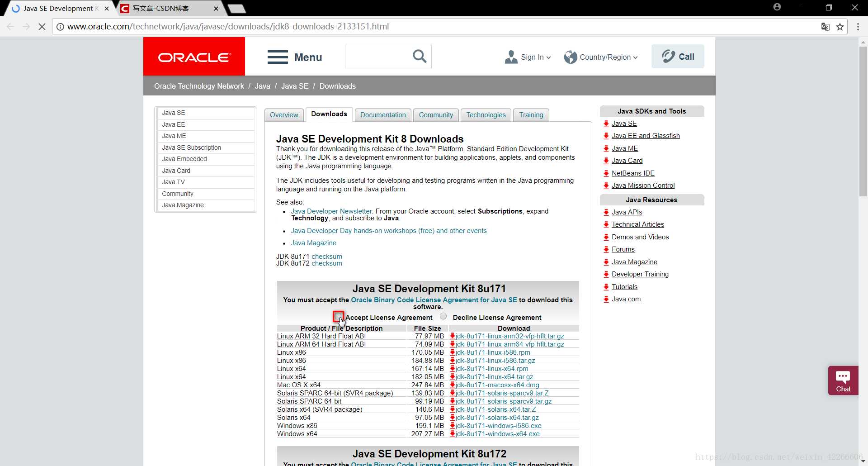Open a new browser tab
Image resolution: width=868 pixels, height=466 pixels.
[236, 9]
